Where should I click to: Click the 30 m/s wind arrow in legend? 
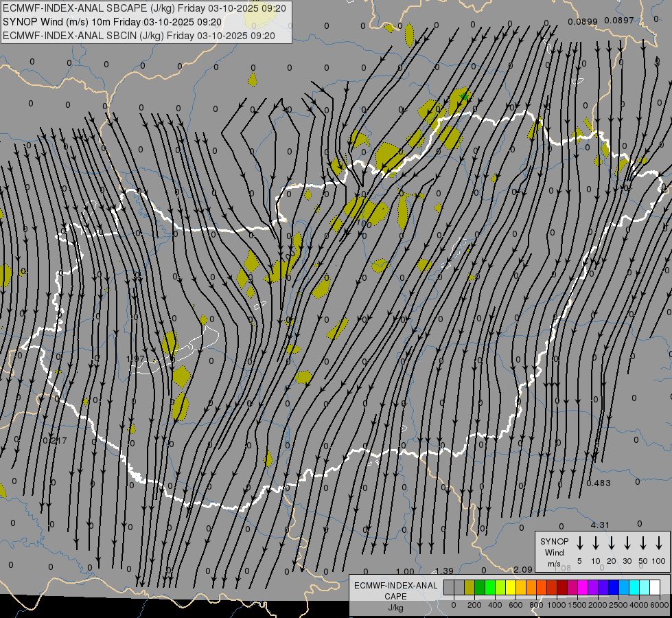tap(627, 543)
